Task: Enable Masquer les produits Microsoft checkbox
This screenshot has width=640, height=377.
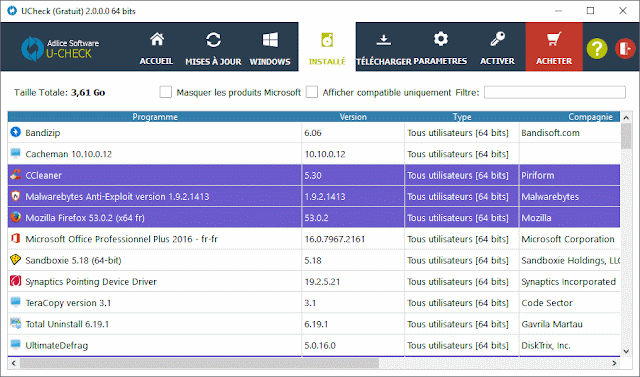Action: (165, 92)
